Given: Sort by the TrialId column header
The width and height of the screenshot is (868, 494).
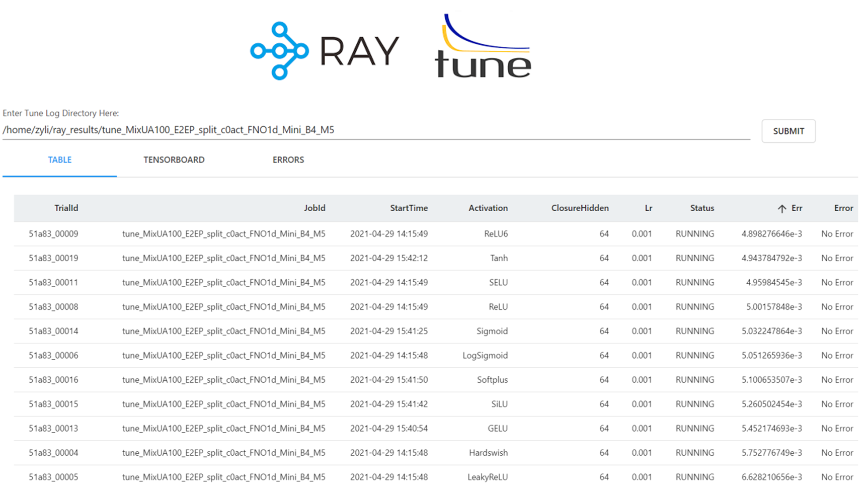Looking at the screenshot, I should click(x=66, y=208).
